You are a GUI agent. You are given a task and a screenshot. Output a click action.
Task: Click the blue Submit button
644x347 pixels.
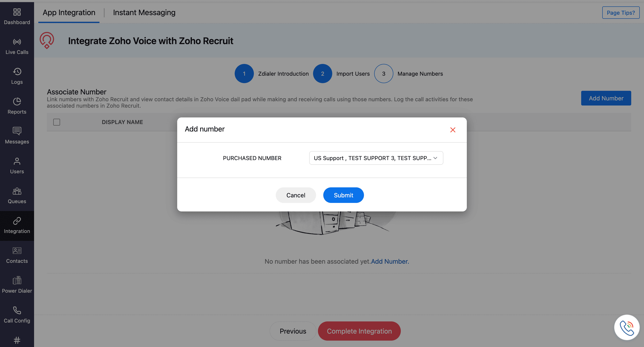click(x=343, y=195)
